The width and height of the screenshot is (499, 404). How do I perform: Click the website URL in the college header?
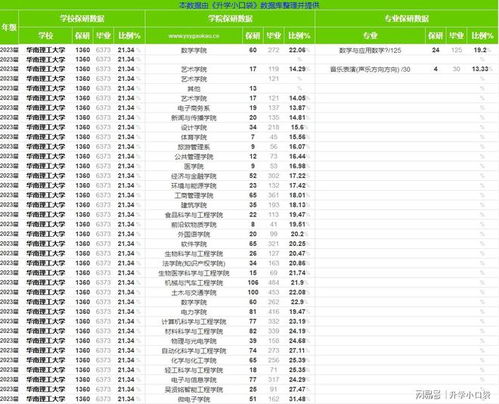[x=194, y=36]
